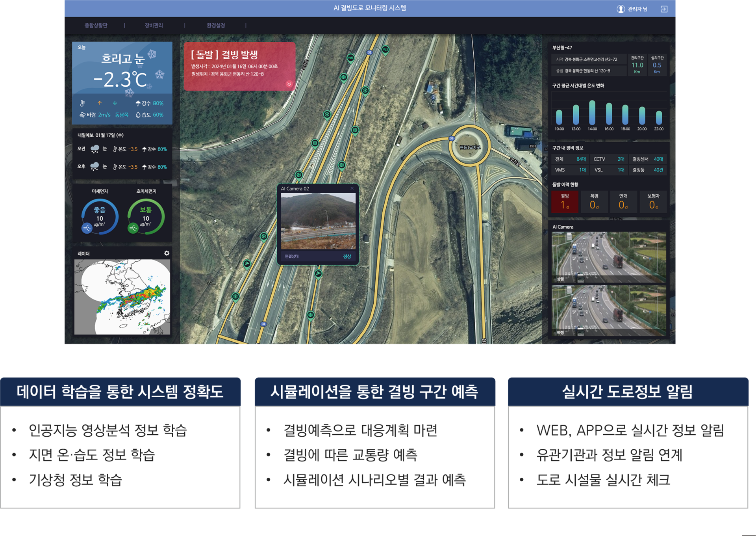Click the radar precipitation map image
The width and height of the screenshot is (756, 536).
tap(122, 297)
